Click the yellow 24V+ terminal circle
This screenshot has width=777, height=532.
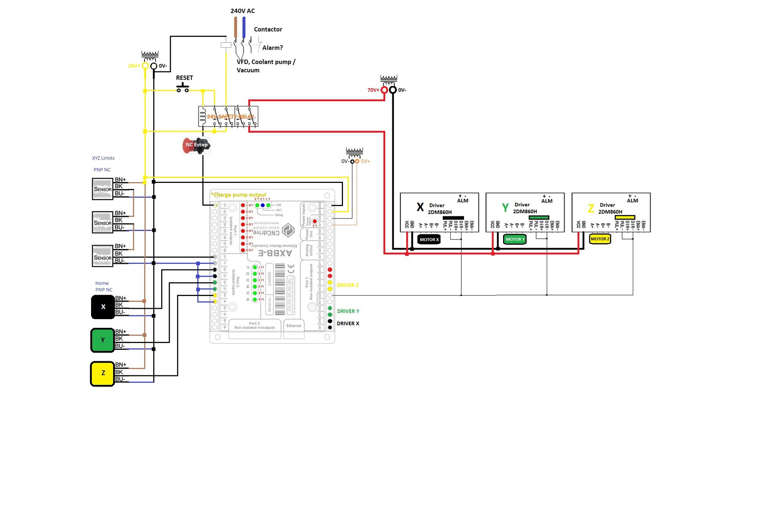pyautogui.click(x=145, y=66)
